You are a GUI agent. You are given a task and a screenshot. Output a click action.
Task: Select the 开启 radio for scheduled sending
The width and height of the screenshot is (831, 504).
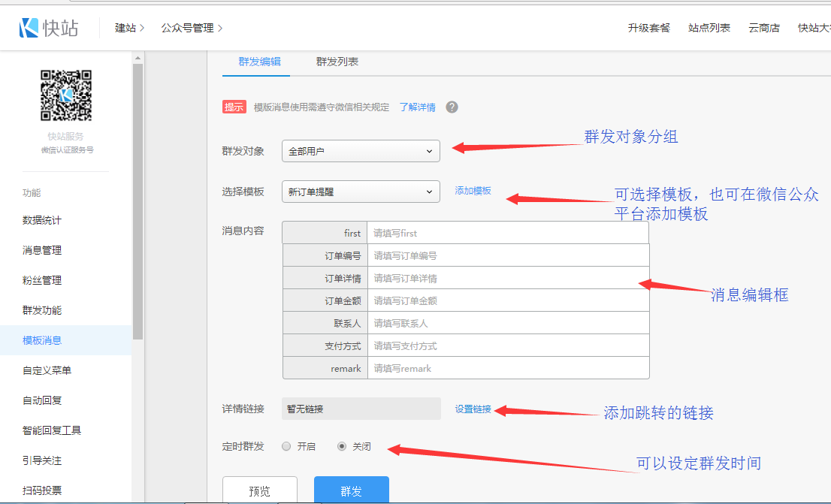tap(286, 446)
